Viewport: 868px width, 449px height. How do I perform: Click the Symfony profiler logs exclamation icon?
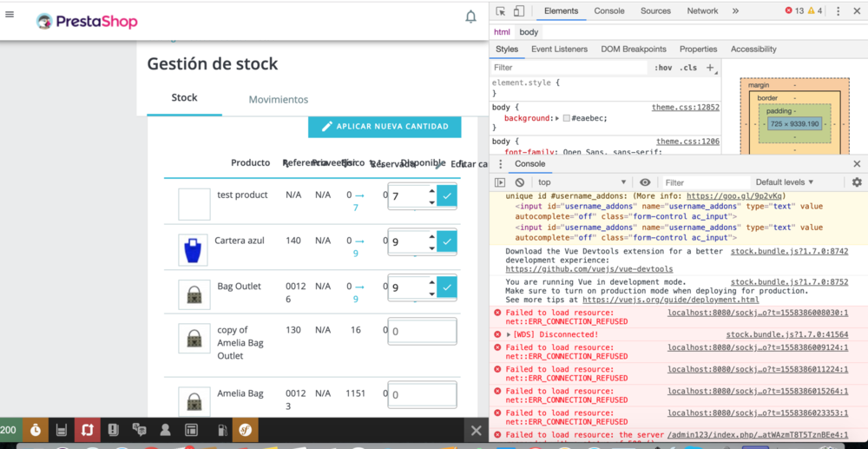113,430
